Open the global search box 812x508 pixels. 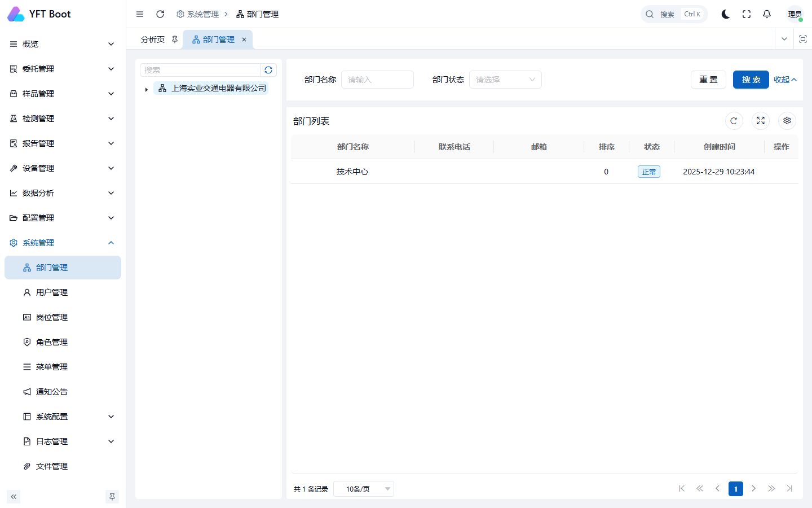pyautogui.click(x=674, y=14)
